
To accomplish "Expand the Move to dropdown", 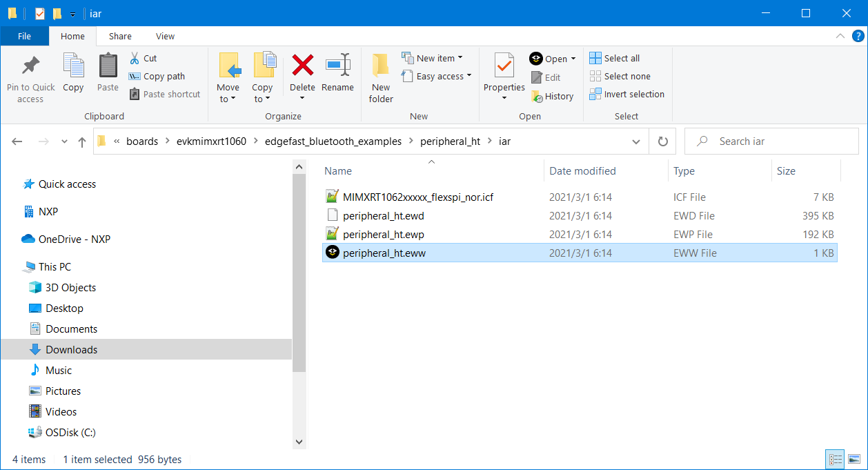I will pyautogui.click(x=228, y=99).
